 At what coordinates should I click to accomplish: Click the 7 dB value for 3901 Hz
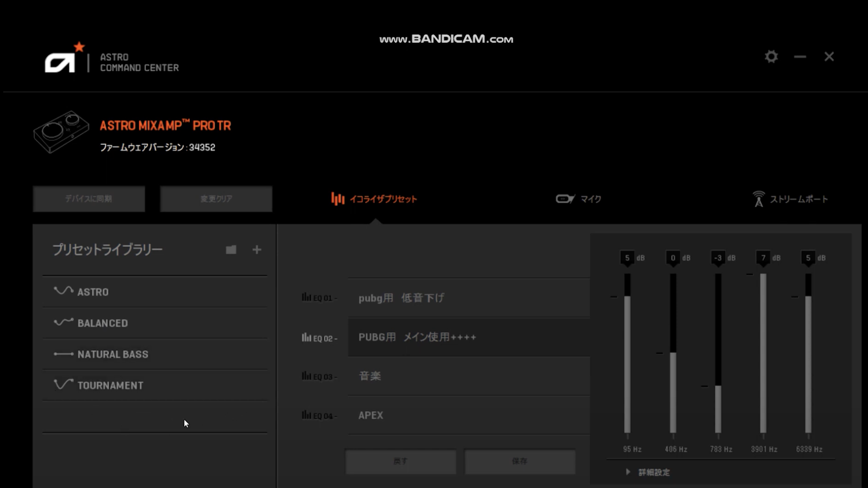[763, 258]
